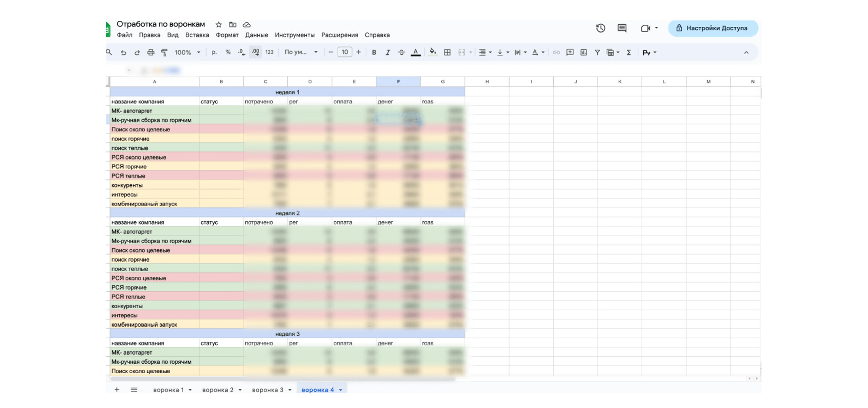
Task: Click the font size field
Action: click(345, 52)
